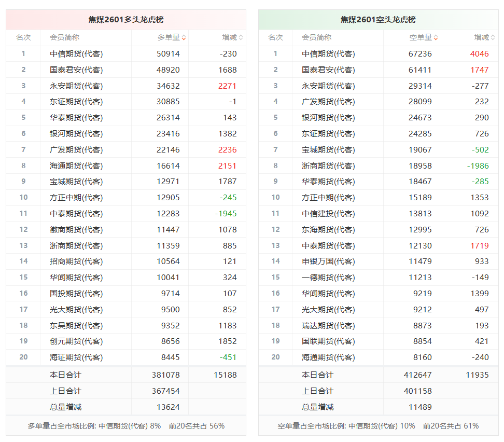Select 徽商期货(代客) row
The image size is (504, 442).
point(126,230)
